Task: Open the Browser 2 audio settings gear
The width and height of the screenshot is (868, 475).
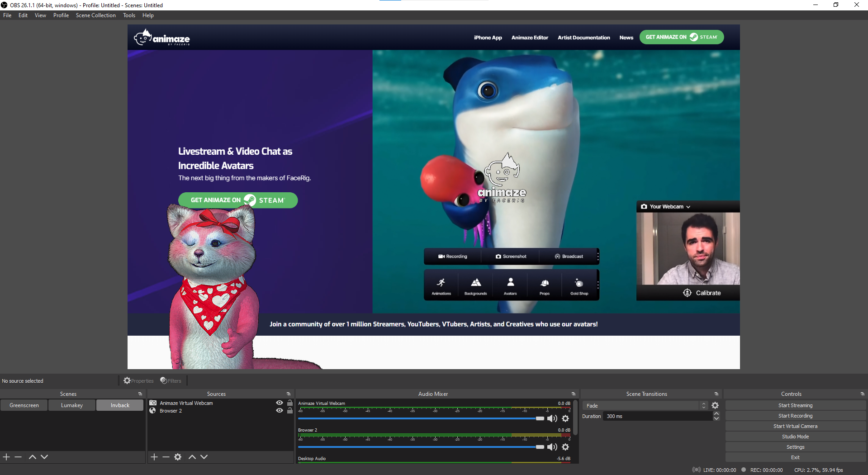Action: 565,447
